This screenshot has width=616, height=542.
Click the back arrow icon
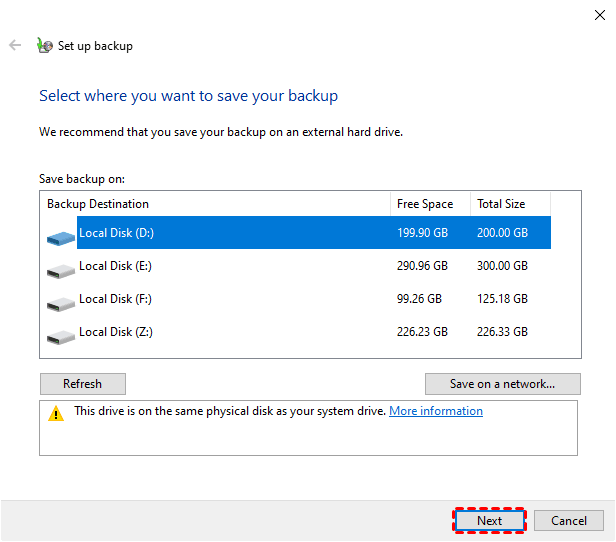pos(15,45)
